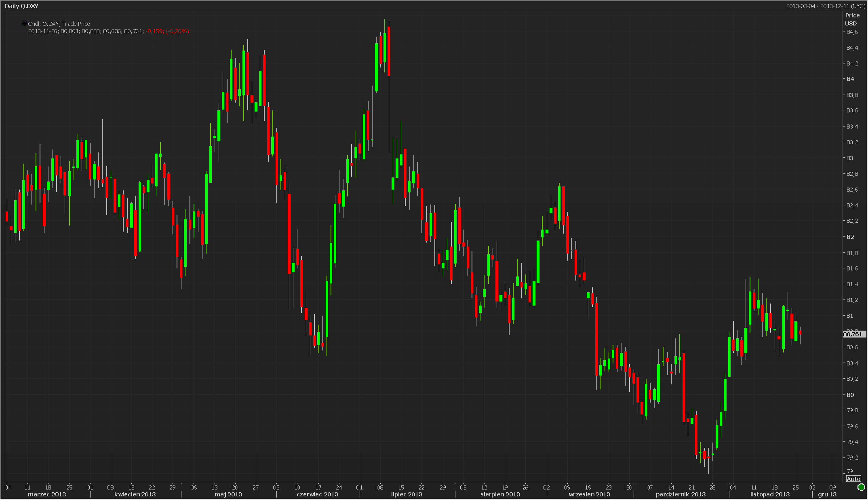The width and height of the screenshot is (868, 500).
Task: Click the 84,2 price axis label
Action: (x=852, y=63)
